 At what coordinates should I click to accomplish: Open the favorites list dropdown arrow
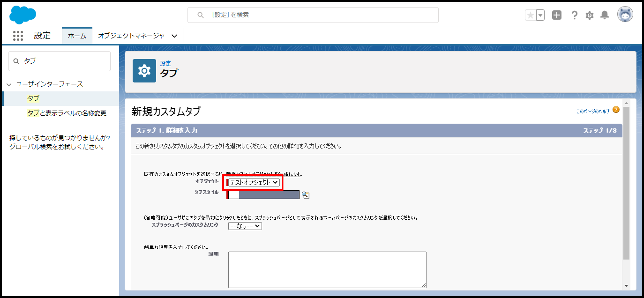tap(540, 15)
